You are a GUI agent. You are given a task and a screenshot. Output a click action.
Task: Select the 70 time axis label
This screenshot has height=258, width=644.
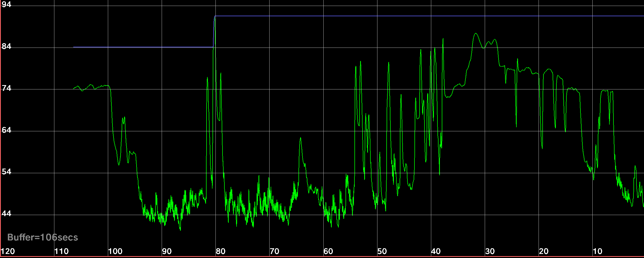274,251
